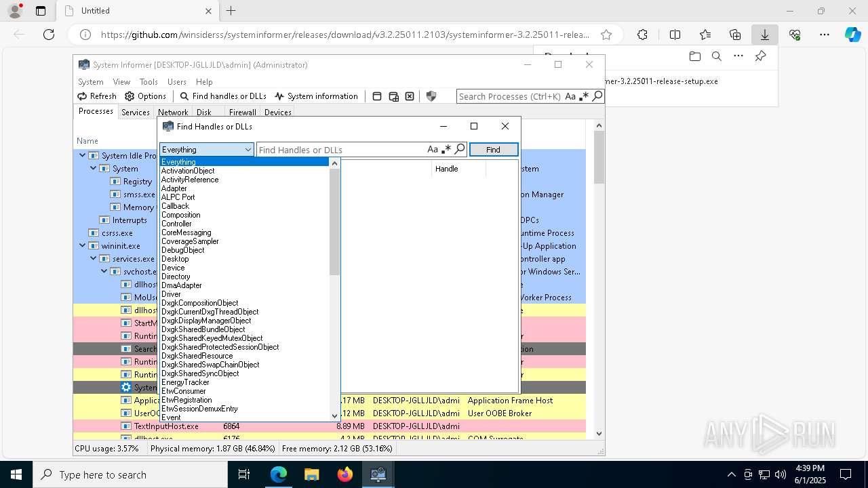The width and height of the screenshot is (868, 488).
Task: Toggle regex option in Find Handles dialog
Action: [446, 150]
